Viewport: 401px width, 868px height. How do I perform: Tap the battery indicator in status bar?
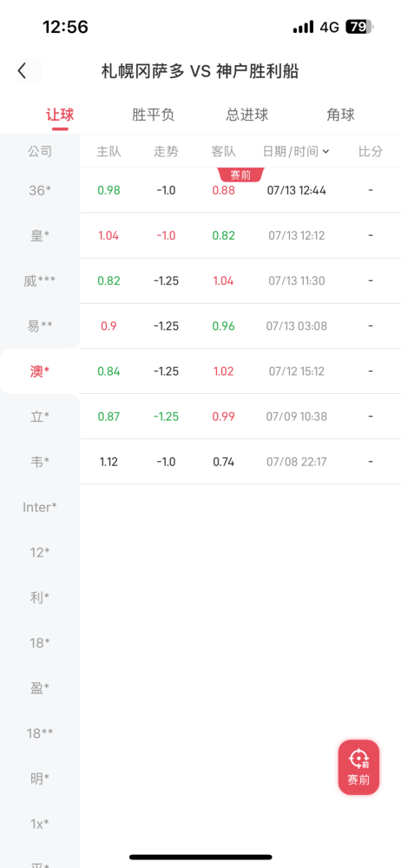coord(359,27)
